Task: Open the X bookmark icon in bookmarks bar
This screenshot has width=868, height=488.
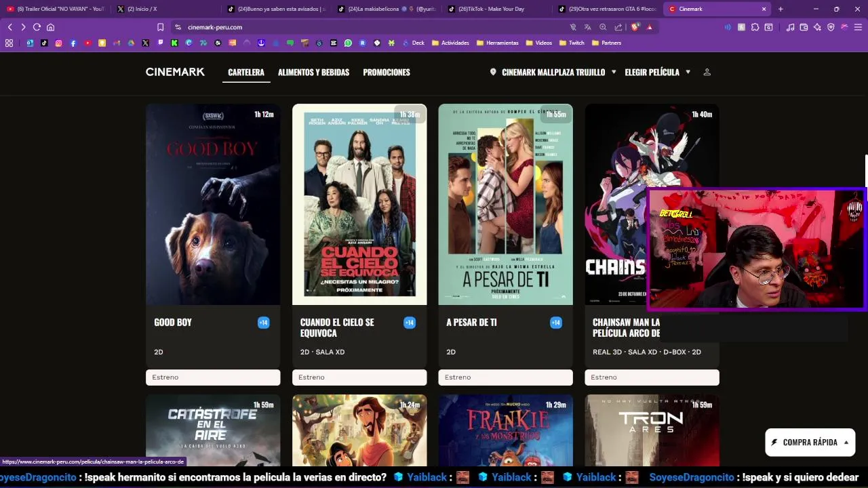Action: point(145,43)
